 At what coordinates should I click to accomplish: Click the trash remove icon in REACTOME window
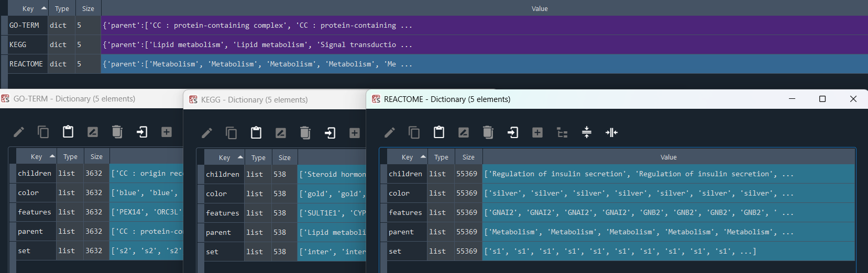click(488, 132)
